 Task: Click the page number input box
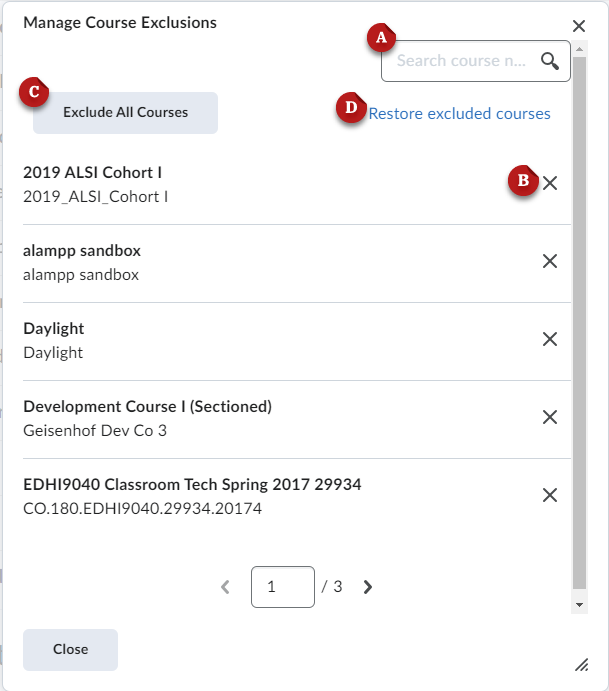283,587
